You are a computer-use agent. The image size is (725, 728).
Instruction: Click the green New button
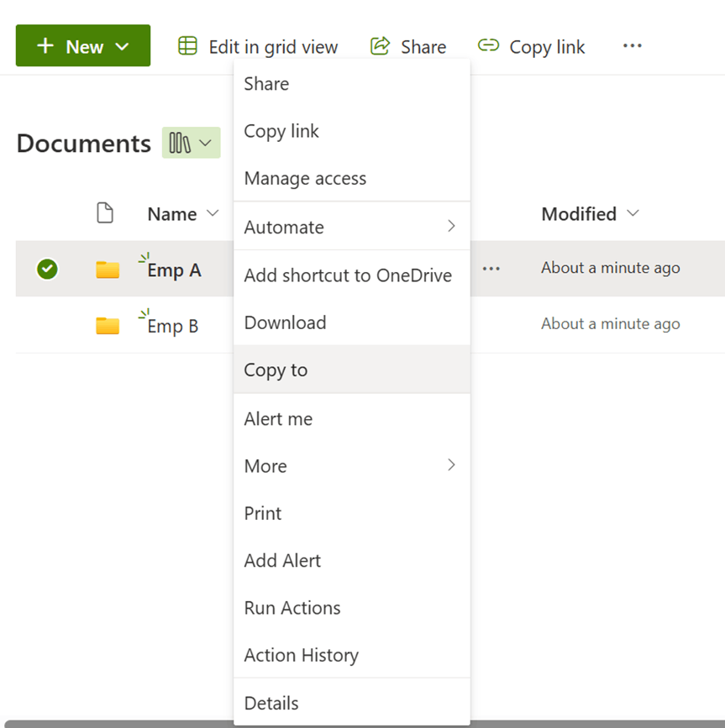83,45
